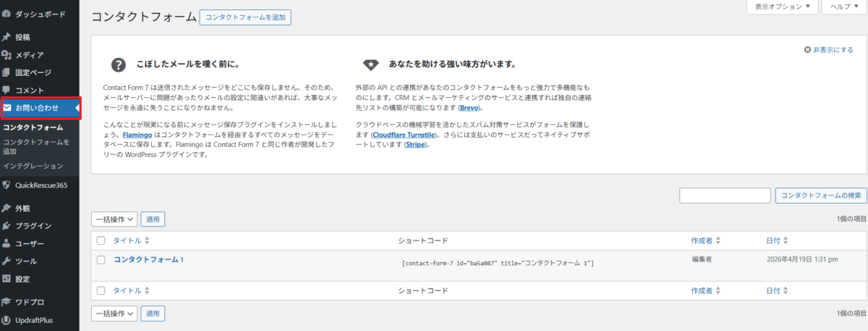Click the Users person icon
Image resolution: width=868 pixels, height=331 pixels.
(x=7, y=243)
